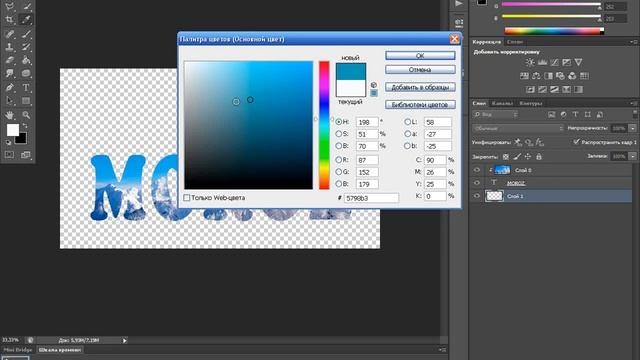Select the Healing Brush tool
Viewport: 640px width, 360px height.
tap(9, 34)
